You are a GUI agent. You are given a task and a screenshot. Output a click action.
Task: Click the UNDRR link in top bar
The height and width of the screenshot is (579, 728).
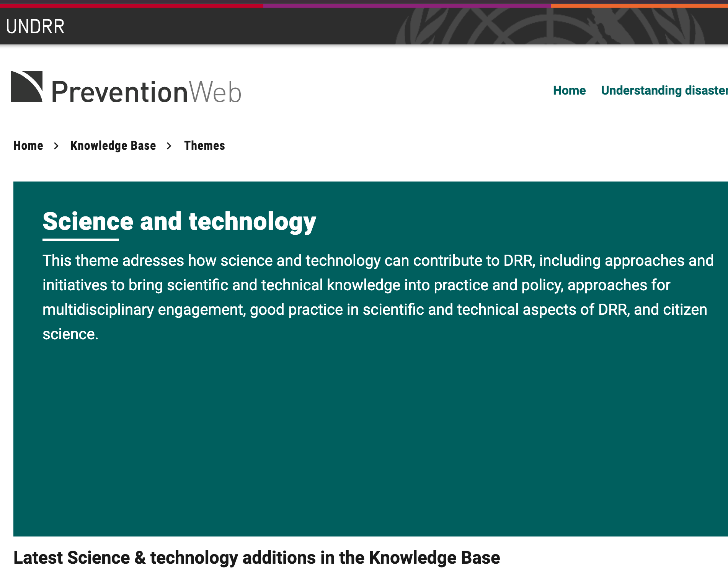coord(35,26)
